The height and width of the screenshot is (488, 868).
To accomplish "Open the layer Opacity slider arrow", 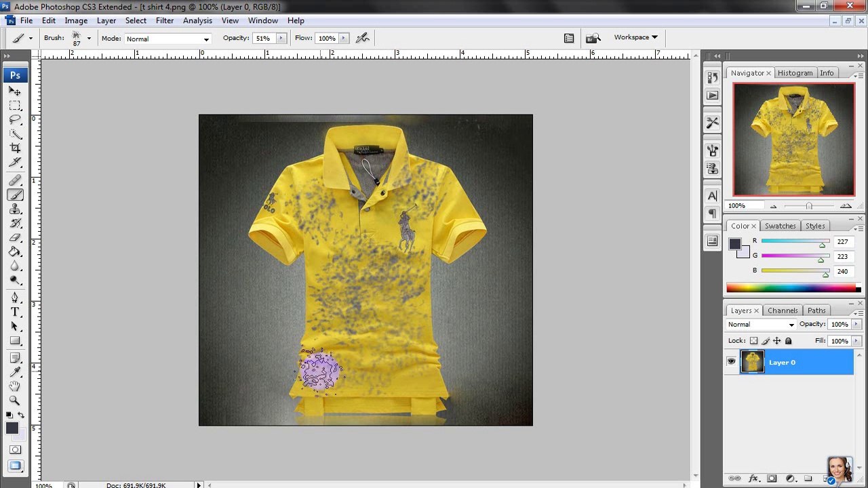I will pyautogui.click(x=856, y=325).
